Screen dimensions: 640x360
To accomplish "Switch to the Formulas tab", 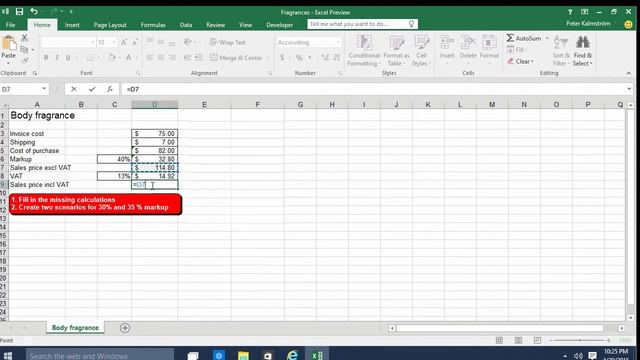I will coord(153,25).
